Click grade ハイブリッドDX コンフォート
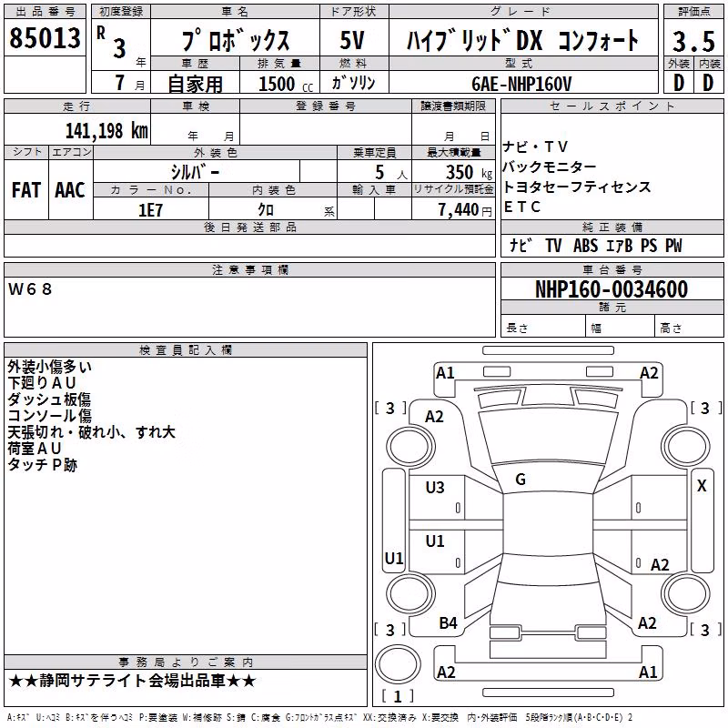 522,40
